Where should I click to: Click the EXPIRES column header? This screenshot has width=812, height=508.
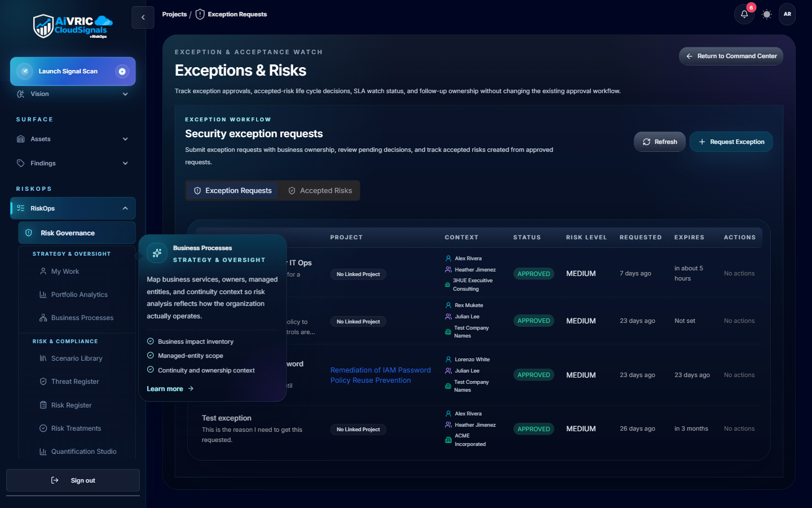(689, 238)
